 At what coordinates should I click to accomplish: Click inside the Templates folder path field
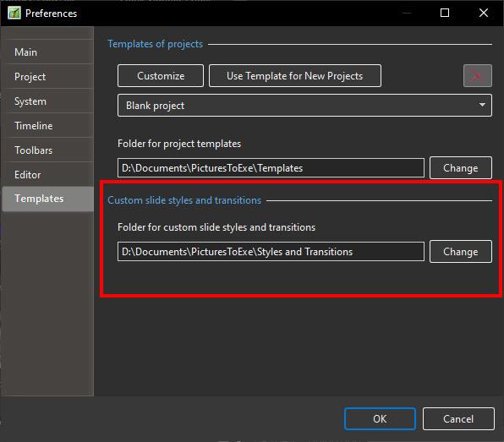coord(271,167)
